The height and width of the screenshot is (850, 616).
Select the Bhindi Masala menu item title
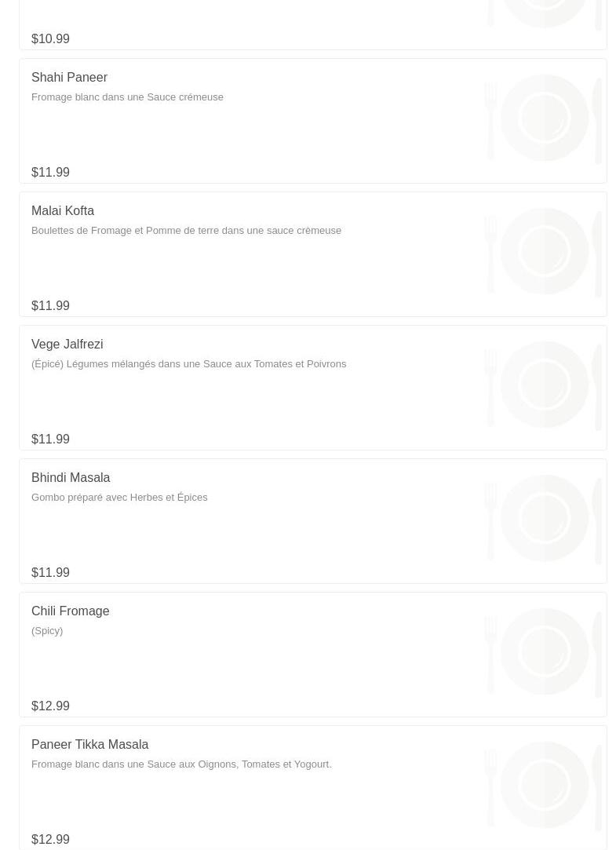pos(71,477)
